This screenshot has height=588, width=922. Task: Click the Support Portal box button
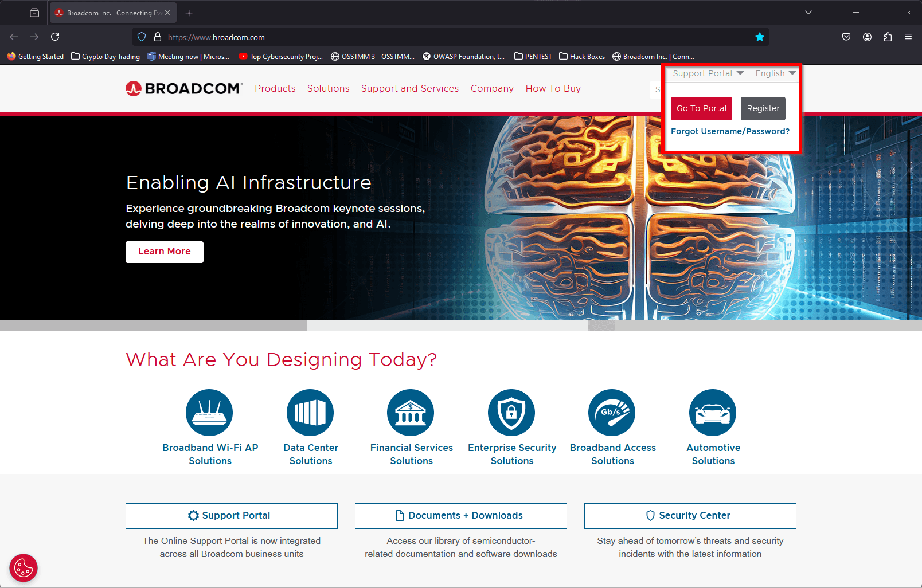(232, 516)
